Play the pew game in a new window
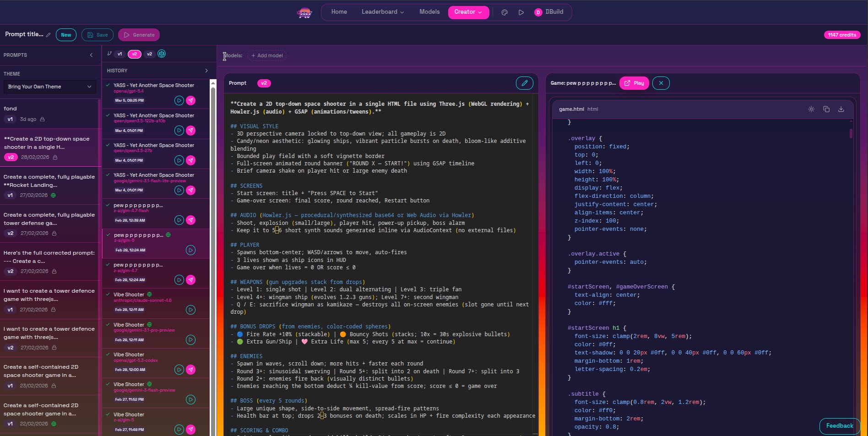This screenshot has width=868, height=436. 634,83
